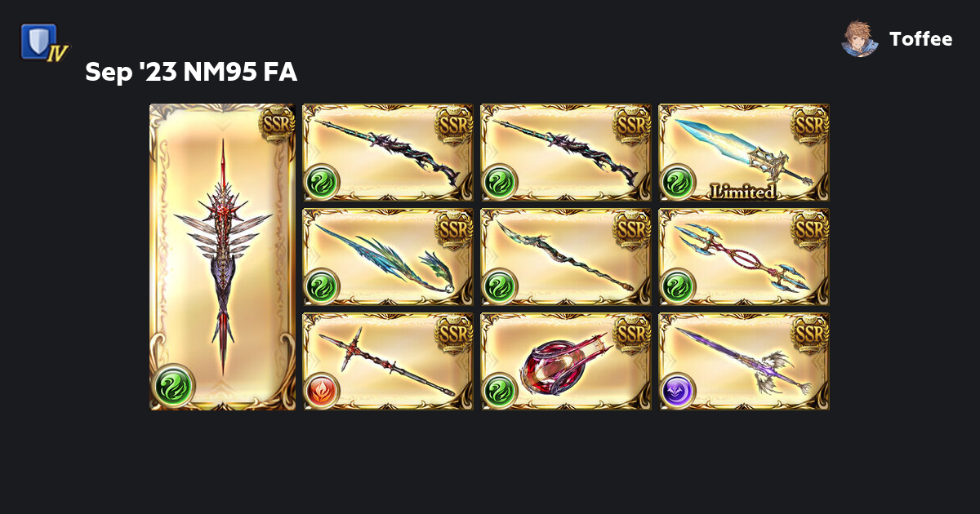Click the SSR badge on mainhand weapon
This screenshot has width=980, height=514.
[276, 122]
